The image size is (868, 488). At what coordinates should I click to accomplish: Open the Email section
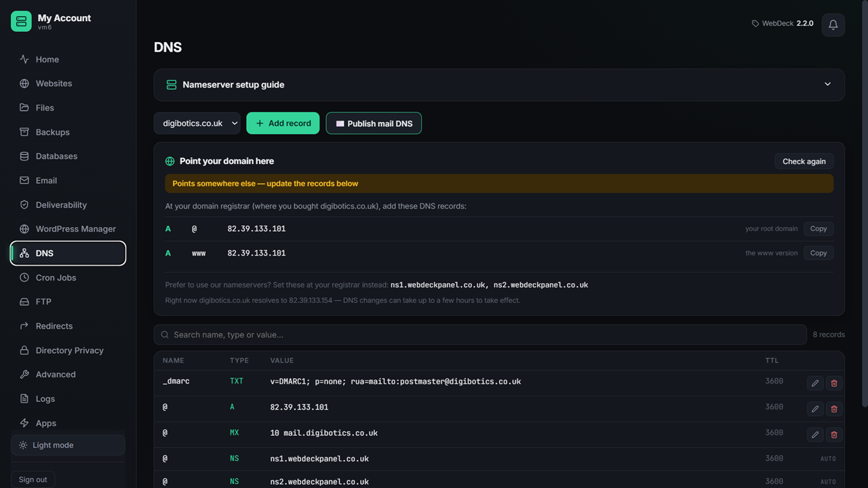pyautogui.click(x=68, y=180)
